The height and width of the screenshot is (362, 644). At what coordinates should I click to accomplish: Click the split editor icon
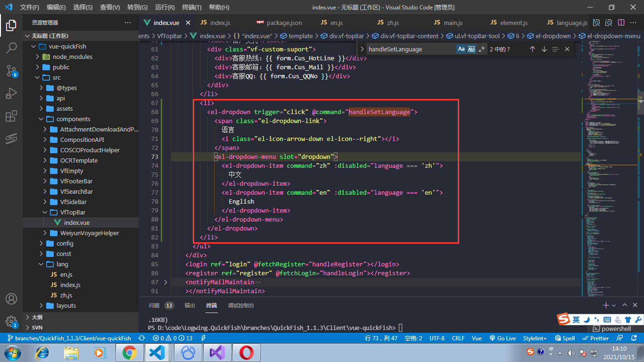tap(621, 23)
